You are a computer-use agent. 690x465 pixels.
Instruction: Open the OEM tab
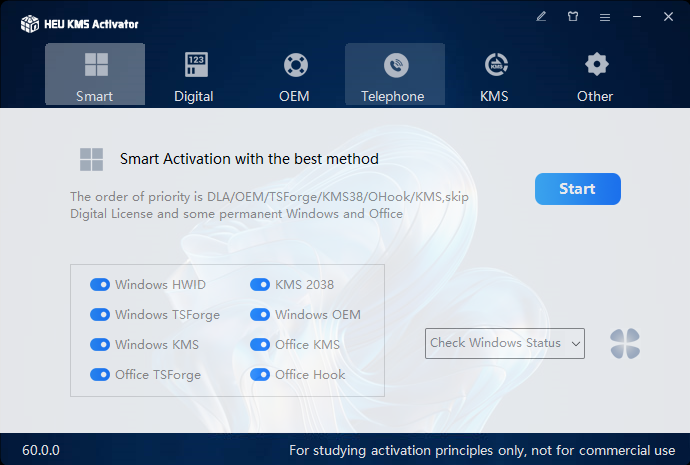294,74
